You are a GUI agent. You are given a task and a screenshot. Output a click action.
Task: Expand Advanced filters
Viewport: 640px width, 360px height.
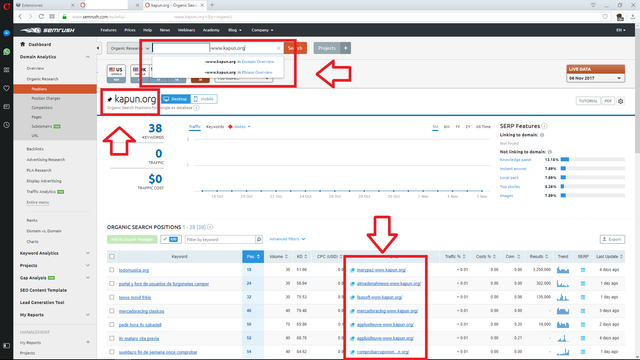tap(287, 239)
